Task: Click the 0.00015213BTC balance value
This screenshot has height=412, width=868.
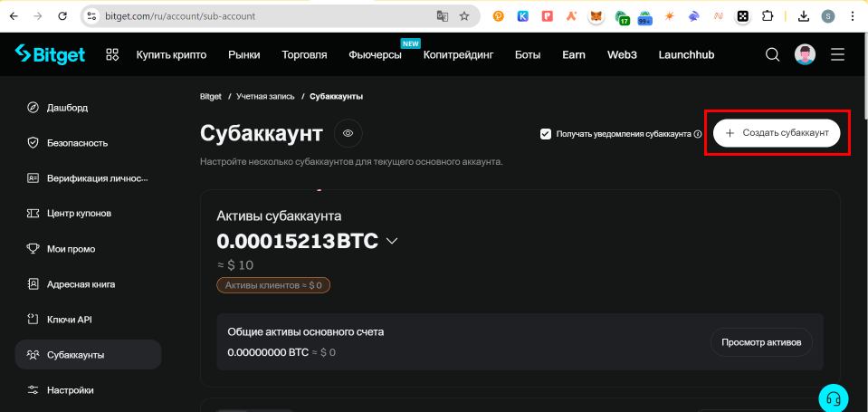Action: pyautogui.click(x=297, y=241)
